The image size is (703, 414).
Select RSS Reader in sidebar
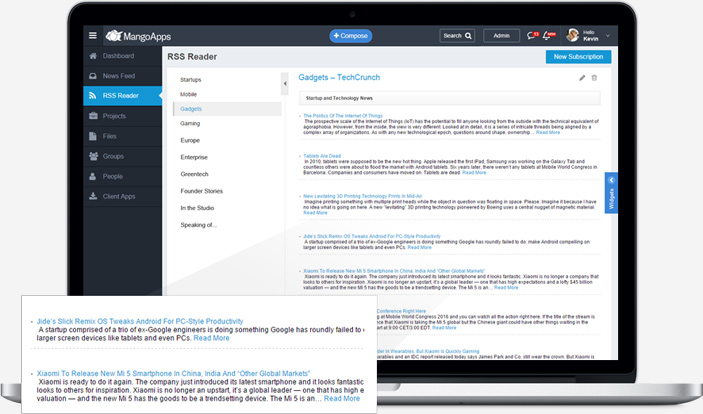[x=122, y=96]
